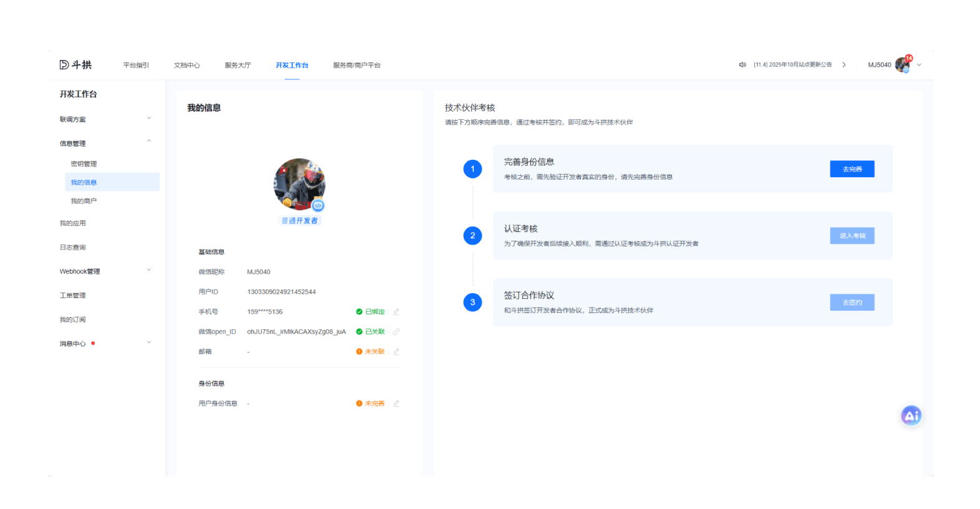
Task: Open 我的应用 in sidebar
Action: [x=73, y=223]
